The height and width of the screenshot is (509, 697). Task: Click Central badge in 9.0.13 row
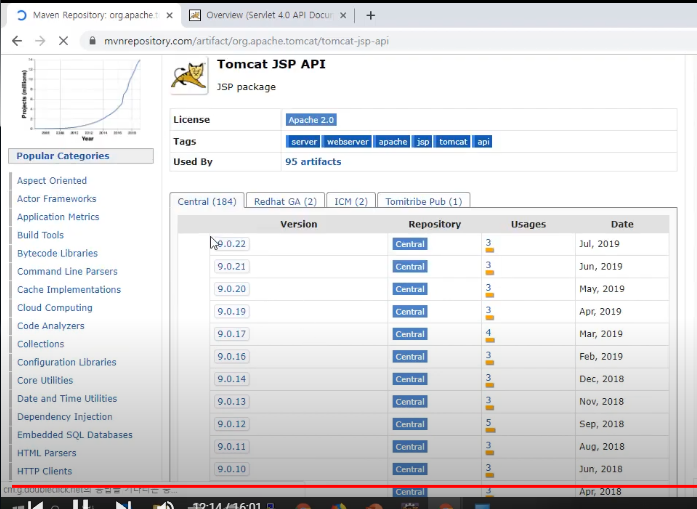tap(410, 402)
